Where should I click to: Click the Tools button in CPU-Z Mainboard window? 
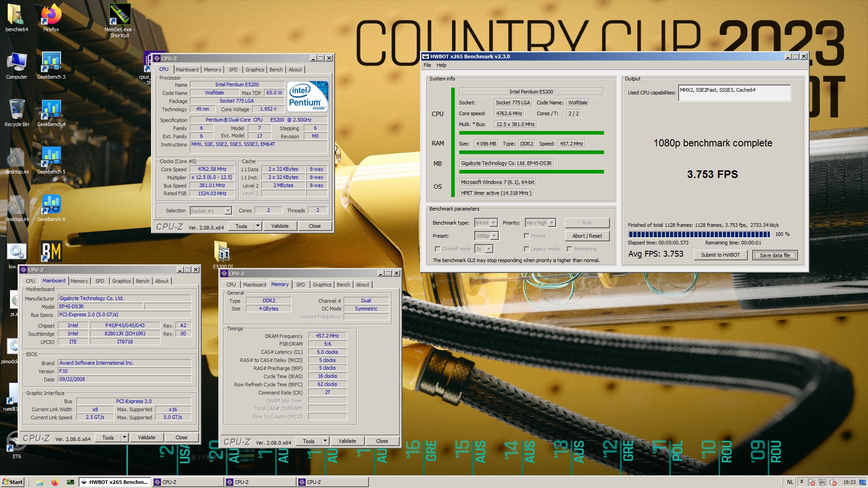(x=108, y=437)
